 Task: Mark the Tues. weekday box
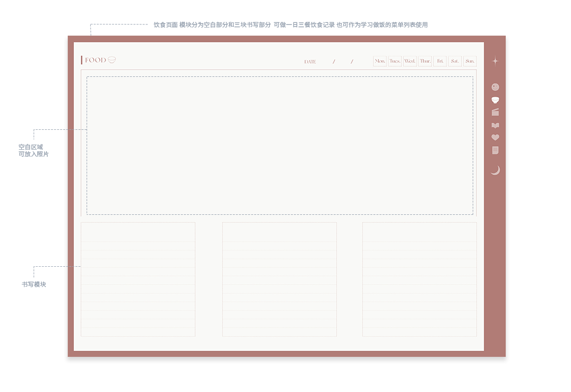pyautogui.click(x=395, y=61)
